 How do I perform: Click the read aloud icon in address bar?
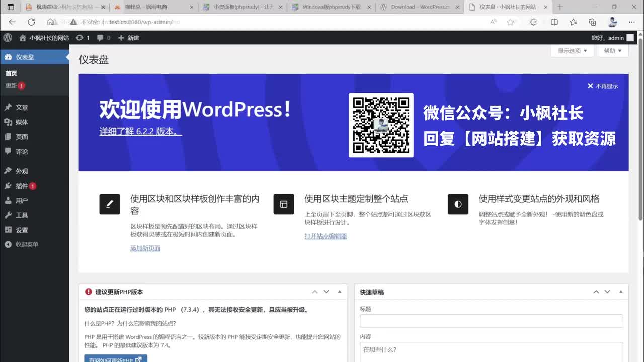(x=494, y=22)
